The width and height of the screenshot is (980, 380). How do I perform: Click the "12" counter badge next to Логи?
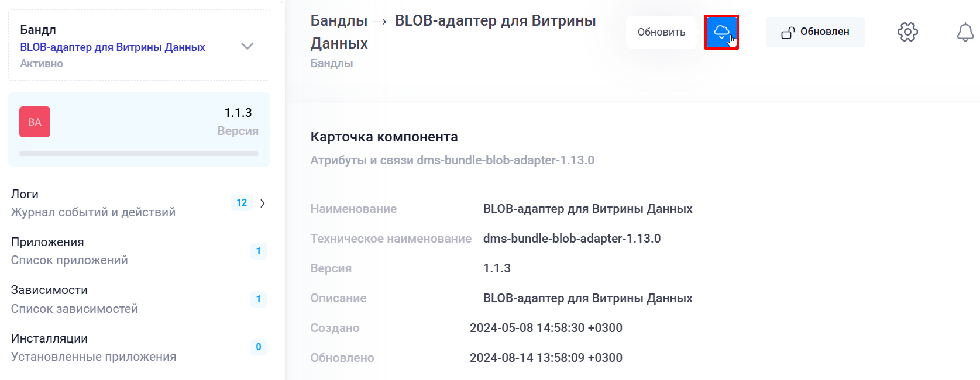(x=241, y=203)
